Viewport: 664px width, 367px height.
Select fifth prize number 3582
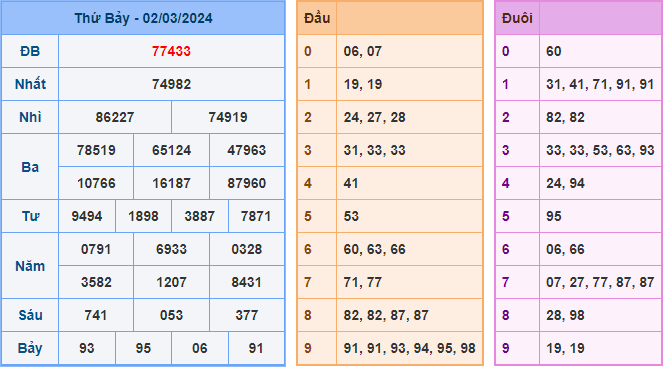[x=96, y=282]
